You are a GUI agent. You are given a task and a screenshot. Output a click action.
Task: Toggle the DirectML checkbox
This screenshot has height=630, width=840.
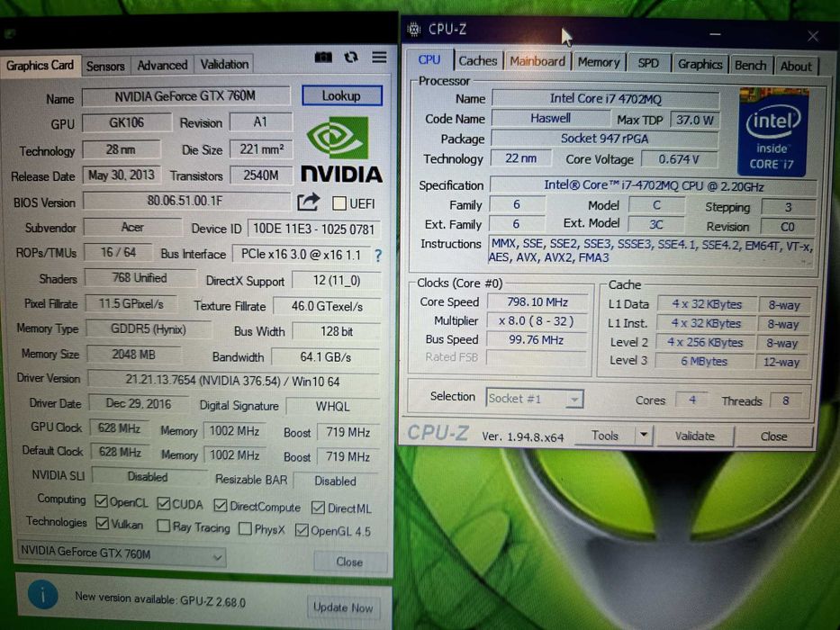[318, 507]
